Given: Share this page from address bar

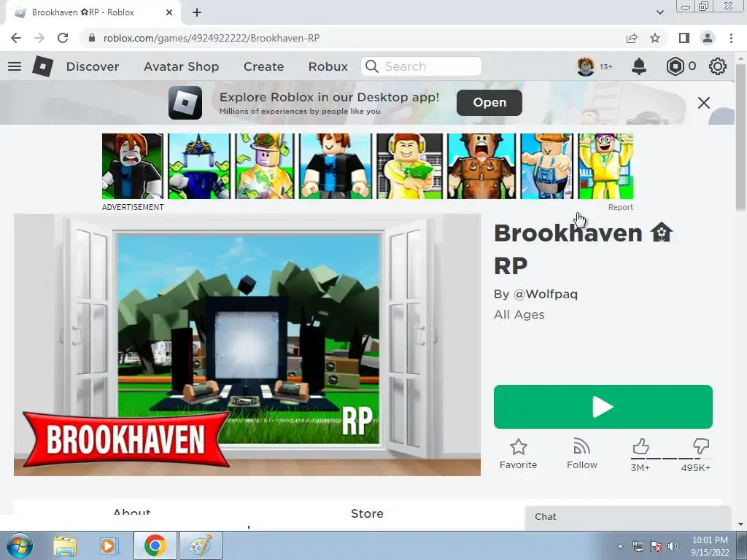Looking at the screenshot, I should (x=632, y=38).
